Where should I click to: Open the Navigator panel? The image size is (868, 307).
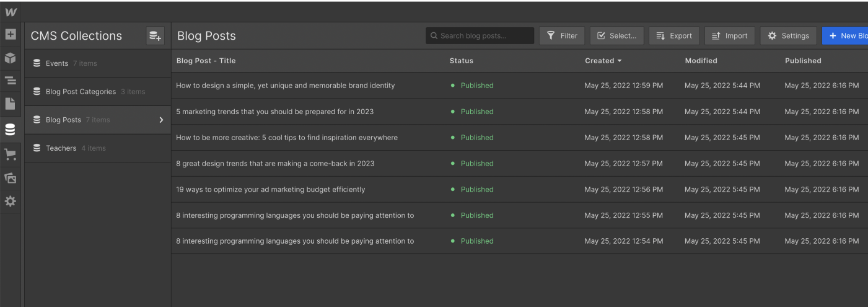(11, 81)
